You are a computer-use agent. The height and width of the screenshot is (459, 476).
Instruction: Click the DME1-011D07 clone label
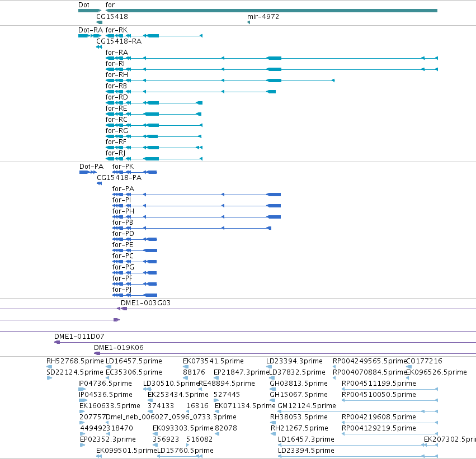point(79,337)
